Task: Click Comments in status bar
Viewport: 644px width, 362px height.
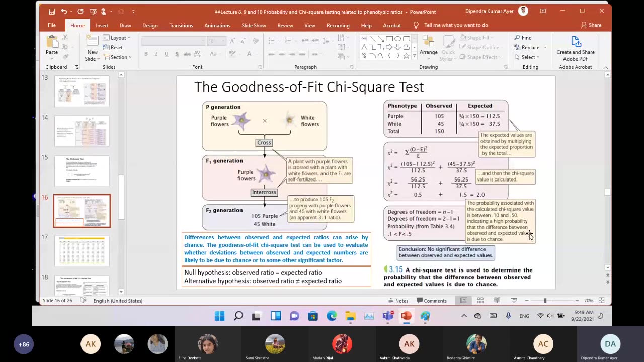Action: pos(432,301)
